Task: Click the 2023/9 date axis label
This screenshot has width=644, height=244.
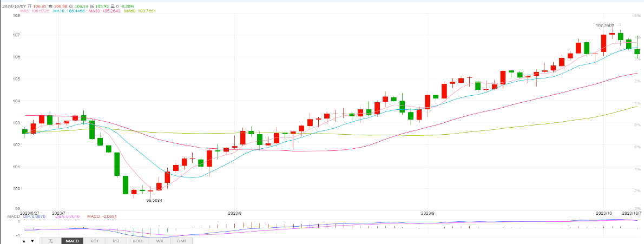Action: [x=428, y=213]
